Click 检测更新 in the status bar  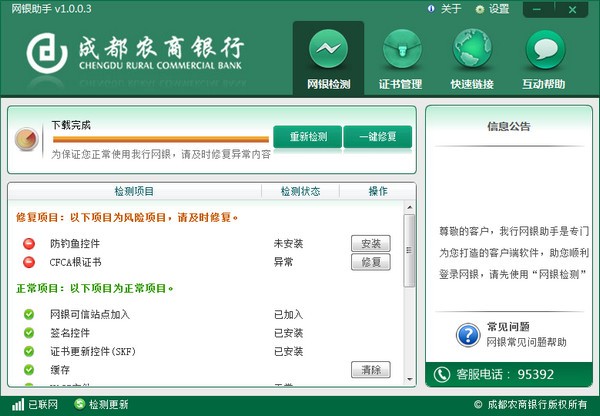(x=109, y=405)
